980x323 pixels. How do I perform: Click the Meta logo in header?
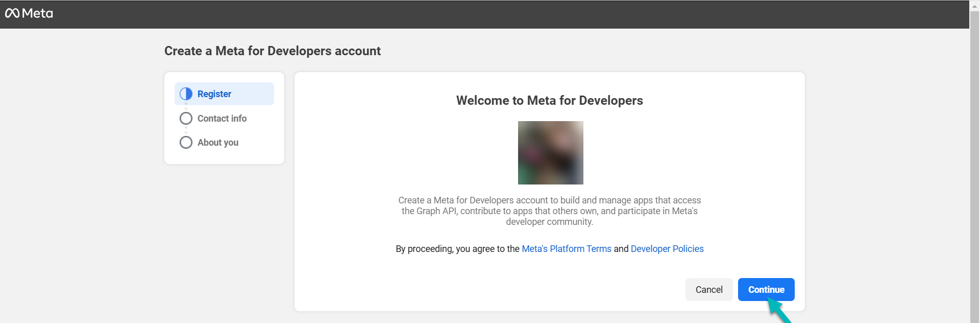click(x=29, y=13)
